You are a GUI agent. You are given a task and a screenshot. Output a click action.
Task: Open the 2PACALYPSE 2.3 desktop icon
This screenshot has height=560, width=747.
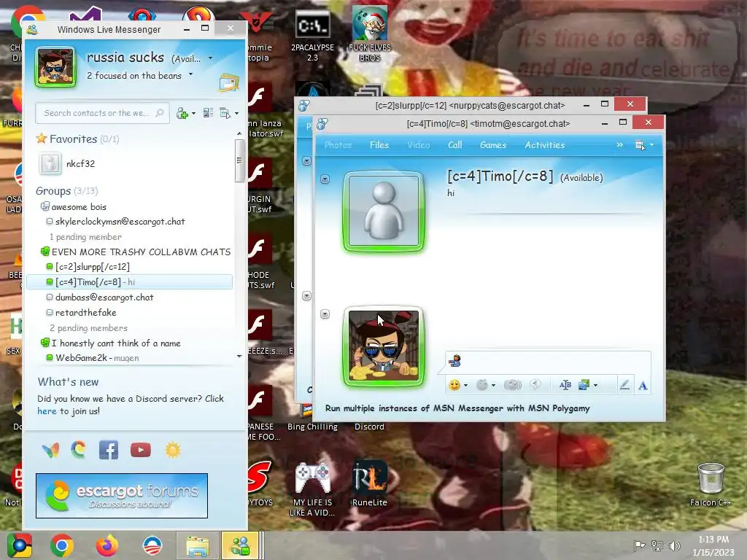[x=312, y=34]
